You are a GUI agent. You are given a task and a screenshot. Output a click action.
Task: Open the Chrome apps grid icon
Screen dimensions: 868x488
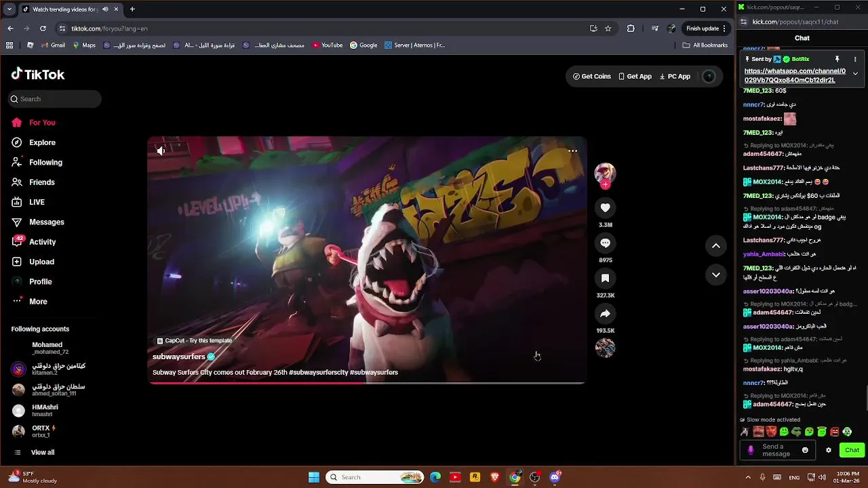[x=9, y=45]
